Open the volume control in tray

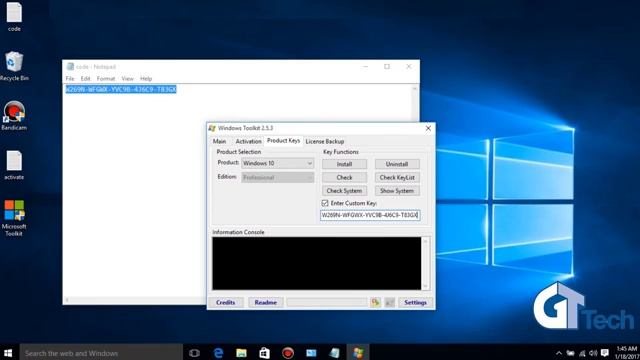pyautogui.click(x=593, y=353)
